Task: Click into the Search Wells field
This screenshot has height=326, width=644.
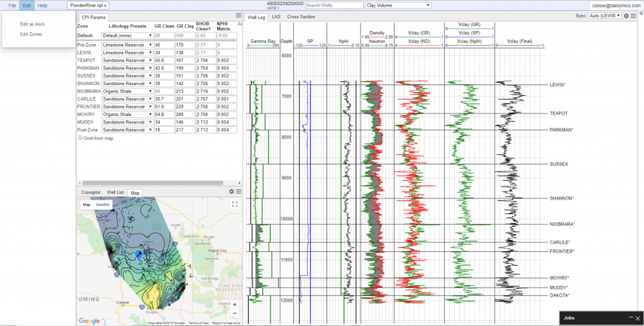Action: point(334,5)
